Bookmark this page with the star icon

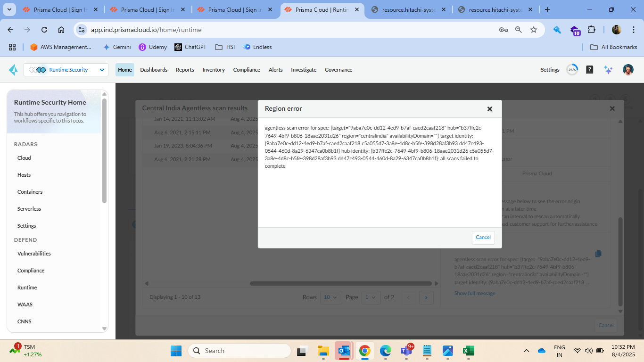(534, 30)
